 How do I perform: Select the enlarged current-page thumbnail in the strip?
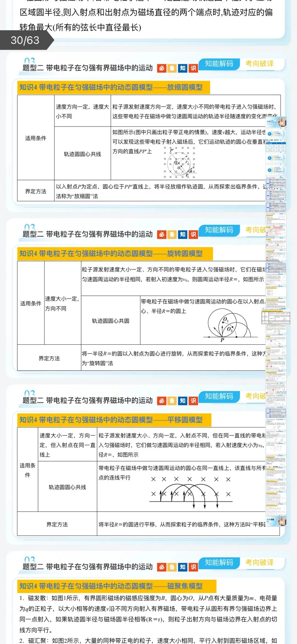pyautogui.click(x=276, y=316)
